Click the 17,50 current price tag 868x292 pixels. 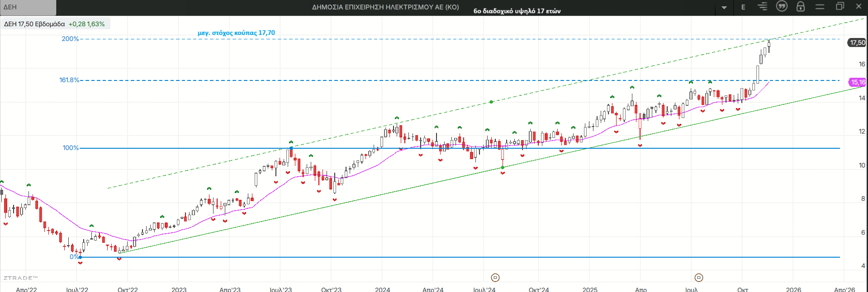[857, 42]
